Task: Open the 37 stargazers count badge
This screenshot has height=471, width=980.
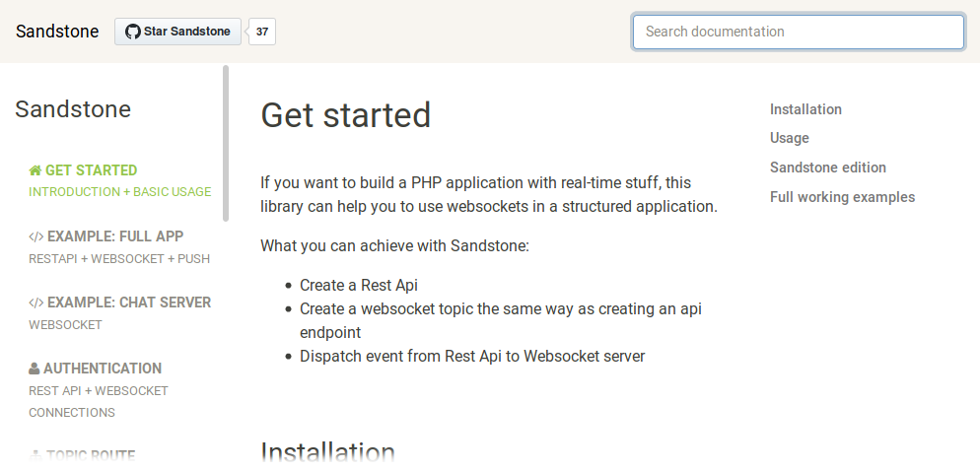Action: pos(262,32)
